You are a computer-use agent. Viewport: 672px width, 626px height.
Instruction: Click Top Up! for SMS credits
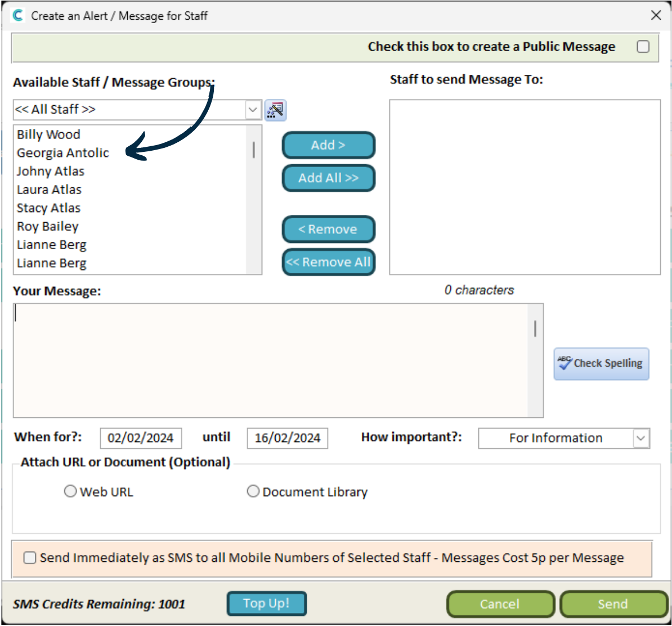267,604
